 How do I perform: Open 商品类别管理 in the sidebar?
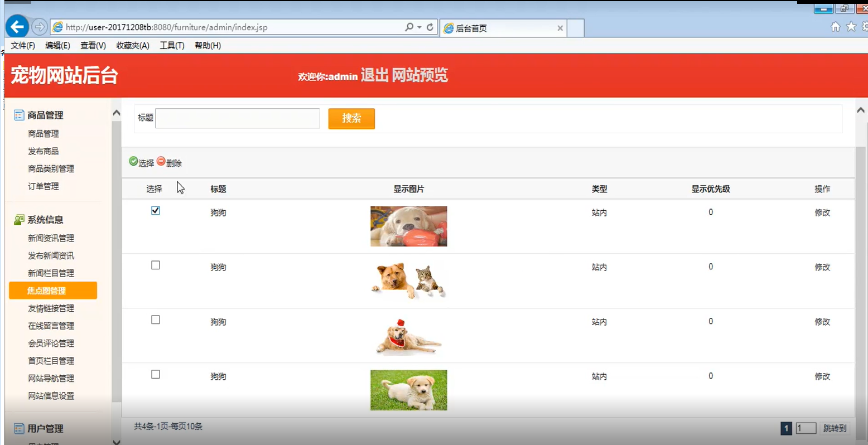[x=51, y=169]
